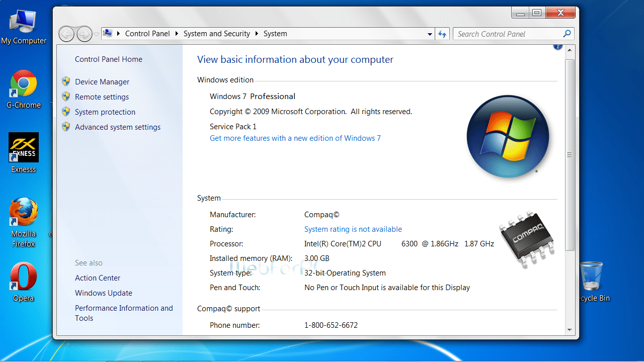Go to System and Security breadcrumb
Viewport: 644px width, 362px height.
216,34
